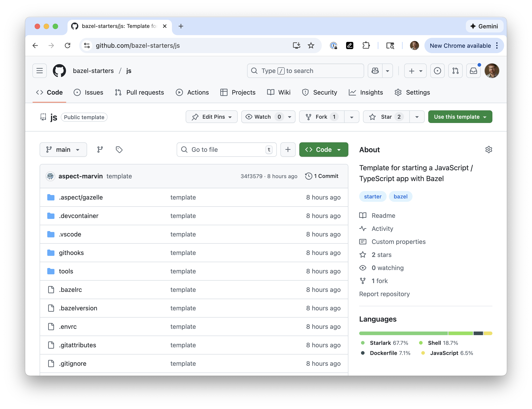532x409 pixels.
Task: Fork the js repository
Action: (322, 117)
